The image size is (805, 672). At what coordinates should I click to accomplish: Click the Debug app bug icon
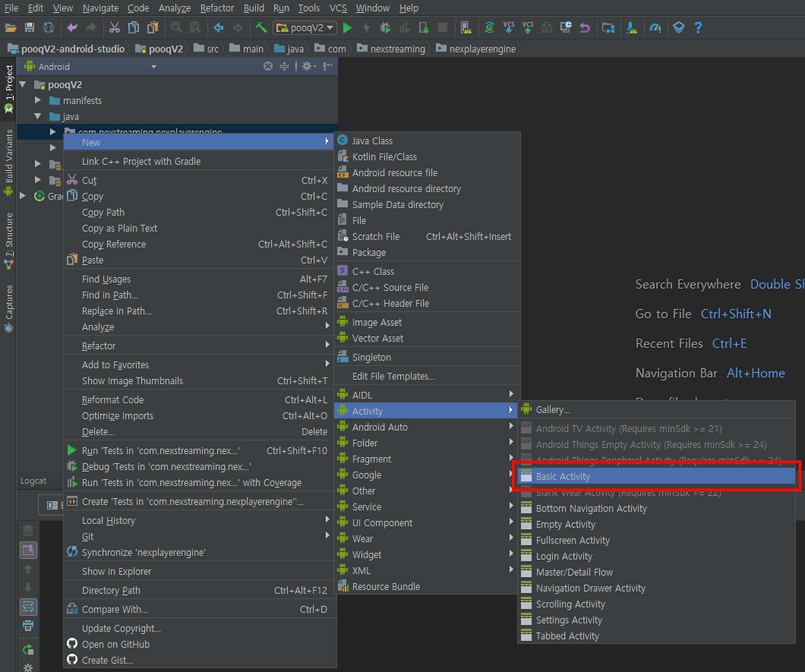point(385,28)
